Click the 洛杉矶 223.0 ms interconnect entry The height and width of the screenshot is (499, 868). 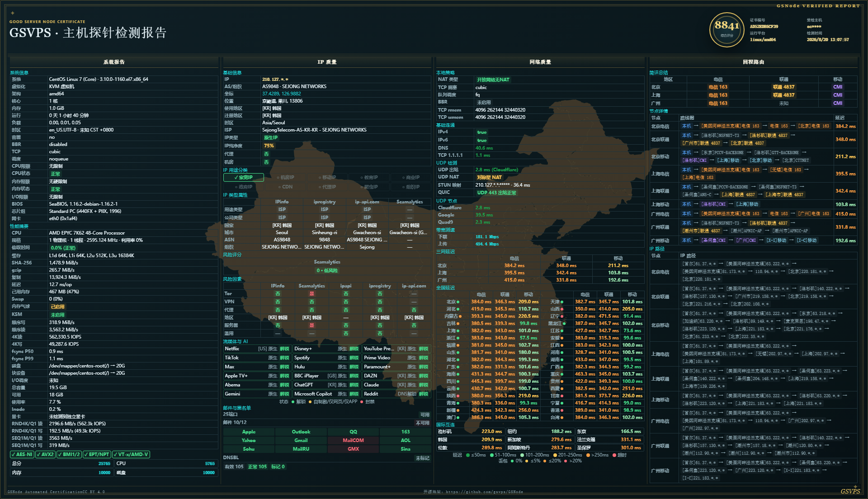470,432
